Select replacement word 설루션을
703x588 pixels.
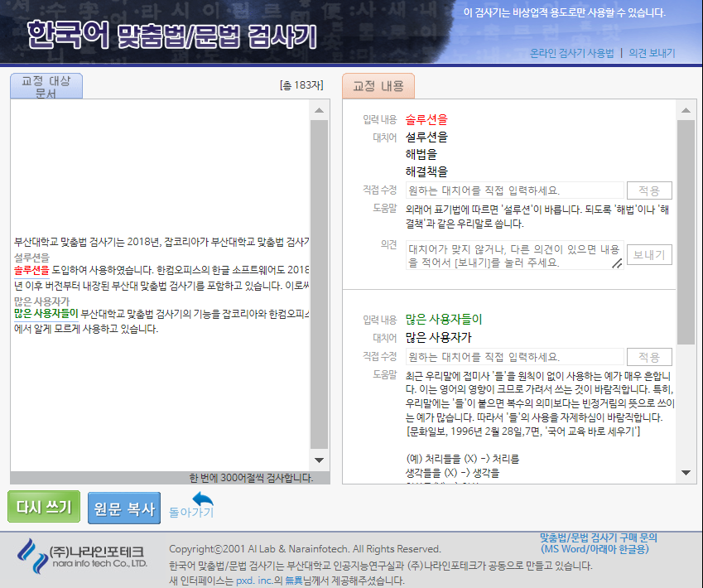tap(426, 137)
